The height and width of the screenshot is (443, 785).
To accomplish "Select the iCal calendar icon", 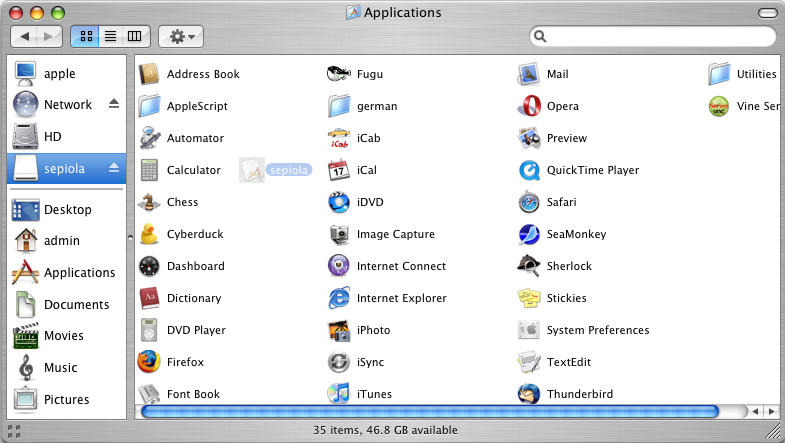I will click(339, 170).
